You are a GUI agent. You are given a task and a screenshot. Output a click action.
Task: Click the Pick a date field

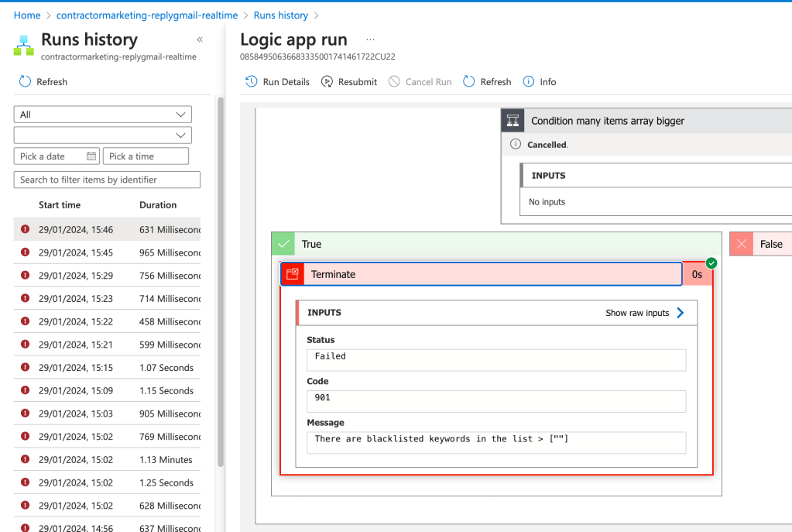pyautogui.click(x=57, y=156)
